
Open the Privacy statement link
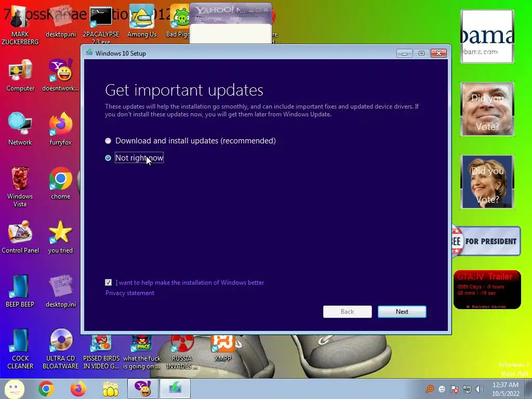pos(129,293)
